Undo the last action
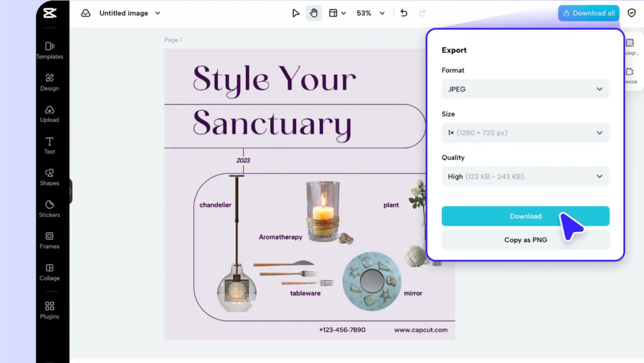Viewport: 644px width, 363px height. [404, 13]
